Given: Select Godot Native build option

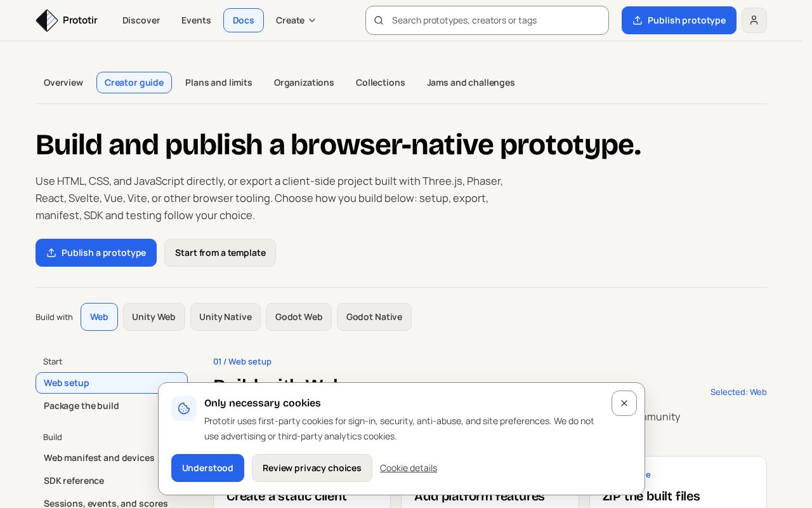Looking at the screenshot, I should (x=374, y=317).
